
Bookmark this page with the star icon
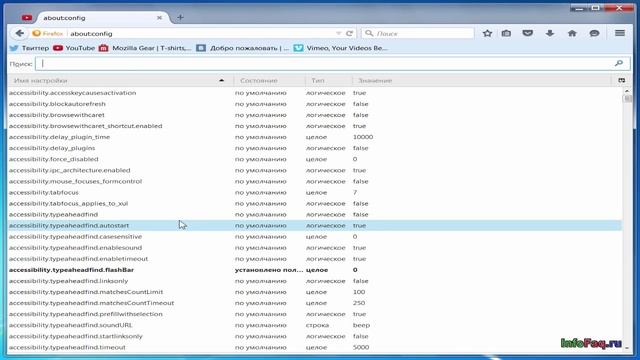click(487, 33)
